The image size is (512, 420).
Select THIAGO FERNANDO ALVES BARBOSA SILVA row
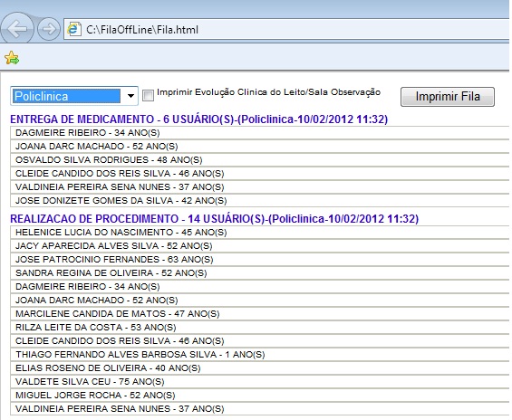pyautogui.click(x=260, y=355)
